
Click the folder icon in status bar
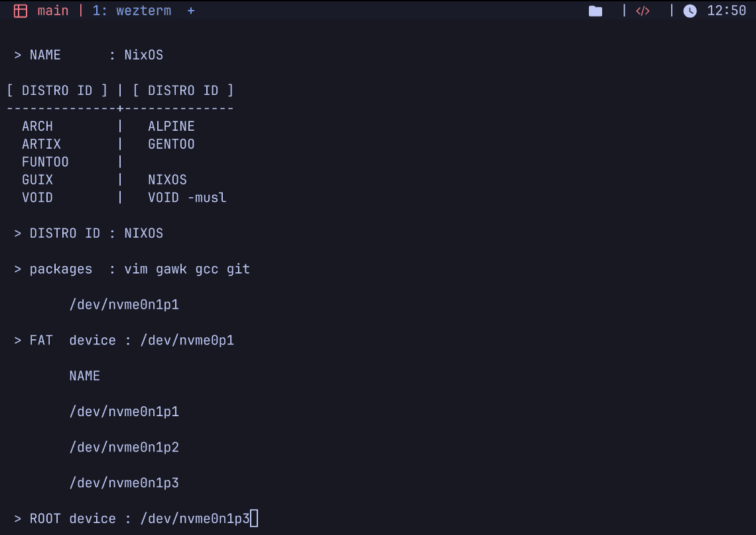pos(596,11)
